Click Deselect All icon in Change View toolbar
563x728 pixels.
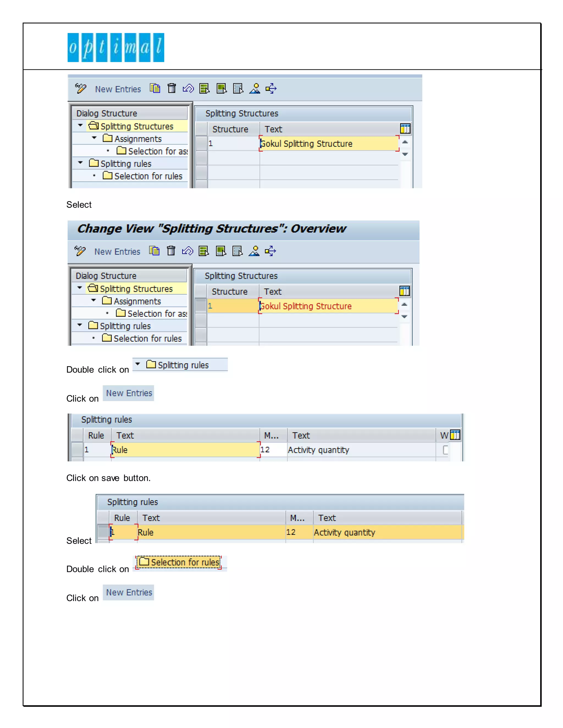(x=238, y=251)
